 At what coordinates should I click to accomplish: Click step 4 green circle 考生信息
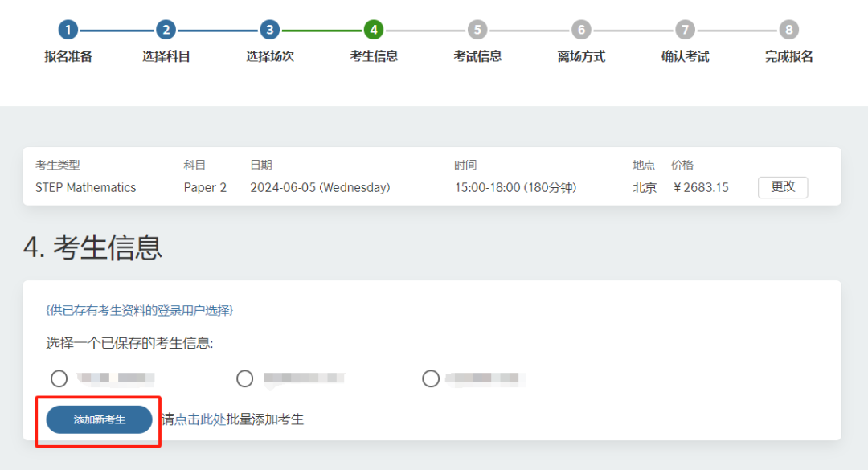374,30
